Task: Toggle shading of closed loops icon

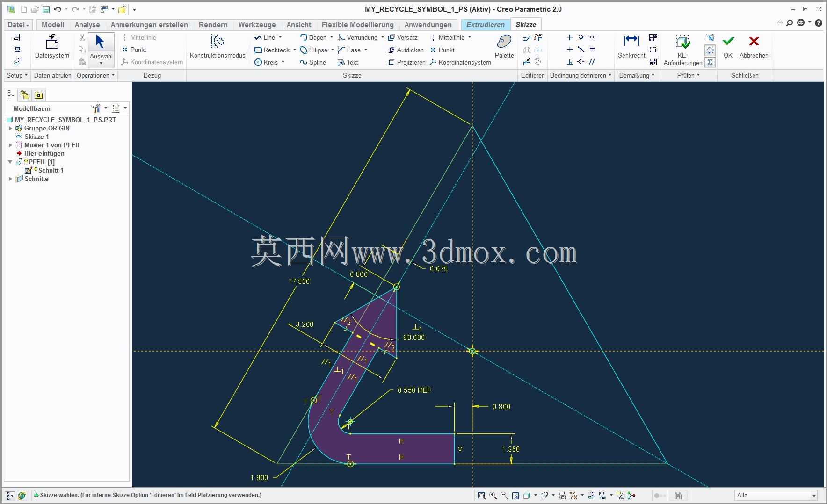Action: click(710, 62)
